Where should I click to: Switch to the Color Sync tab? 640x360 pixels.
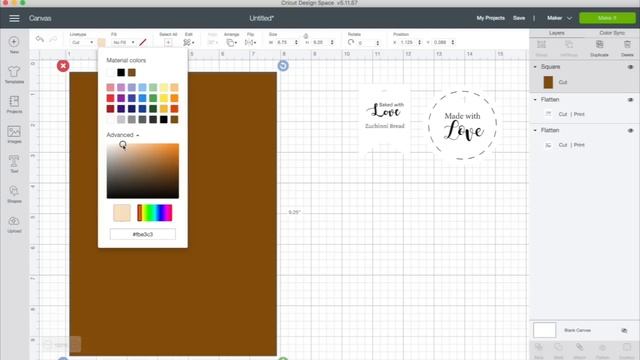click(x=611, y=33)
